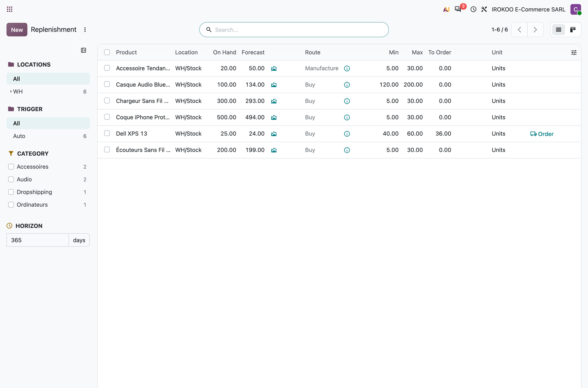Open the AI assistant icon
The width and height of the screenshot is (588, 388).
pos(446,9)
